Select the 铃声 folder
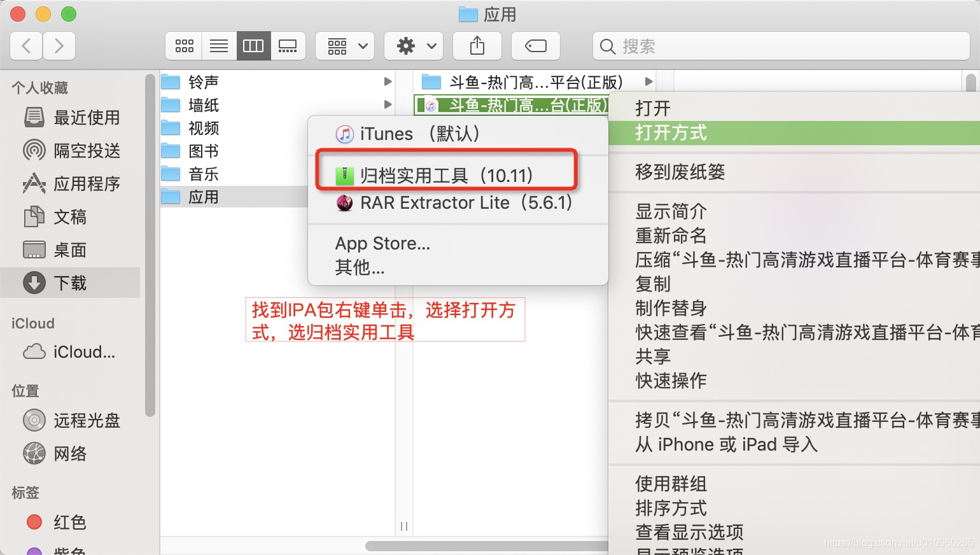The image size is (980, 555). tap(277, 82)
